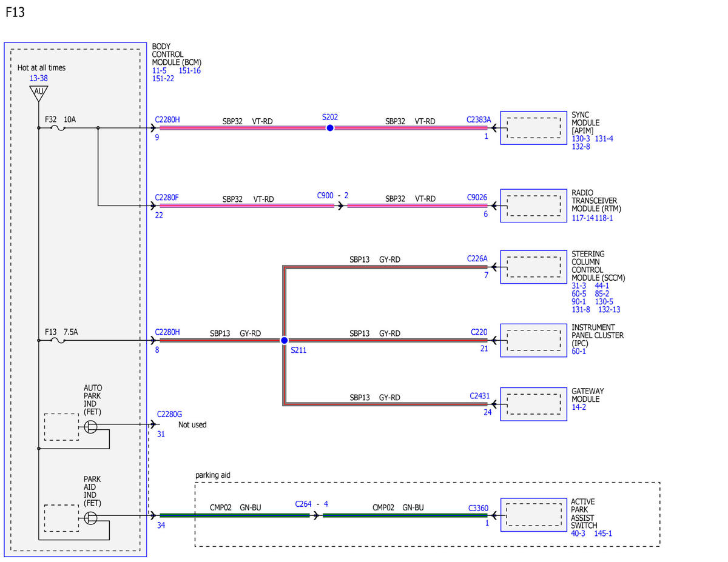Open connector C2280H at pin 8

click(167, 332)
